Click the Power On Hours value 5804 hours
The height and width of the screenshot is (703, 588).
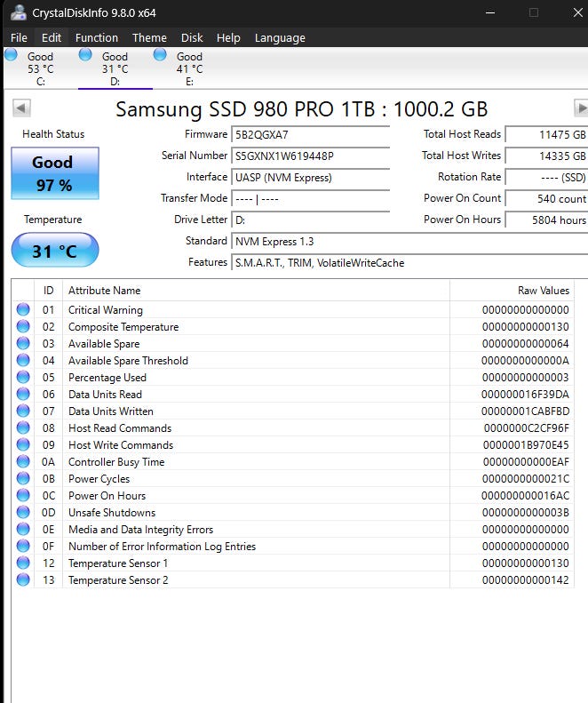(x=546, y=220)
